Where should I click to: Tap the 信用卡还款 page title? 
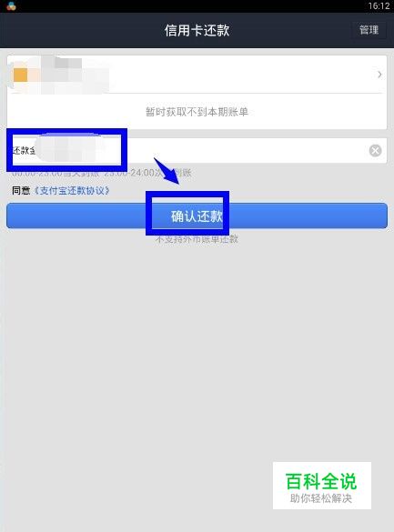pos(197,30)
